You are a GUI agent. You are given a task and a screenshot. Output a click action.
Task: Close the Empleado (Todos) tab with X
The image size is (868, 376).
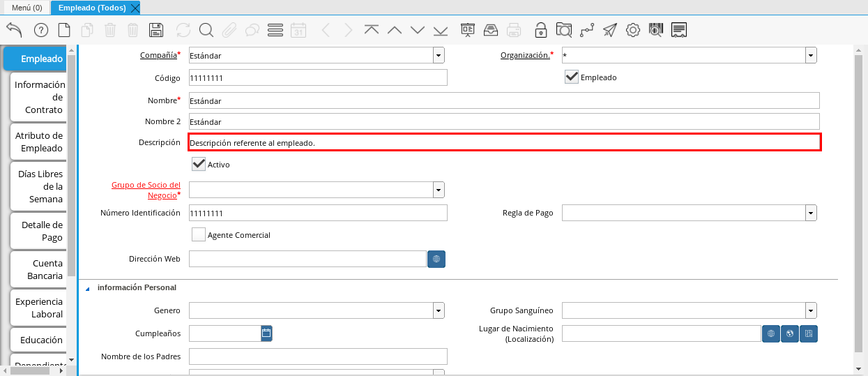tap(135, 8)
